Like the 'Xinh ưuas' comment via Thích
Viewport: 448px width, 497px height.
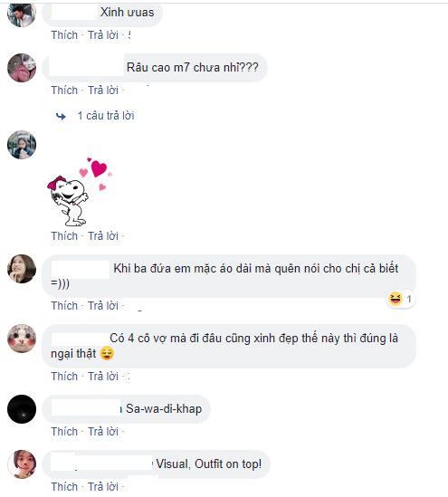(x=64, y=35)
